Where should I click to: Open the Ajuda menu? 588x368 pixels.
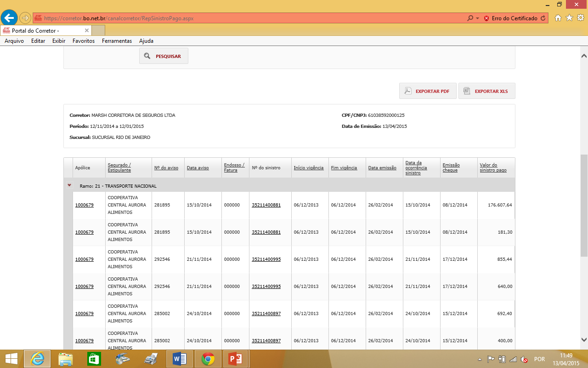(146, 41)
